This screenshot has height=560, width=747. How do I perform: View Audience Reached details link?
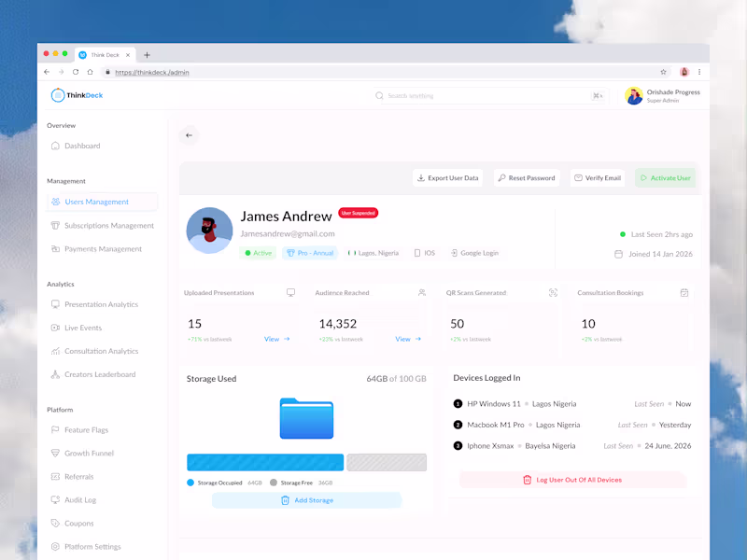pyautogui.click(x=408, y=339)
